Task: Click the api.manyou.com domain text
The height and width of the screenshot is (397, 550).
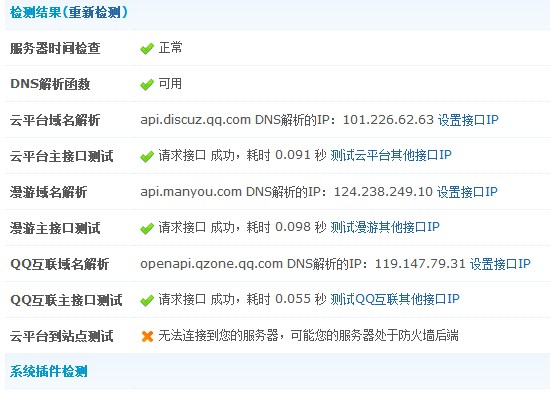Action: [191, 192]
